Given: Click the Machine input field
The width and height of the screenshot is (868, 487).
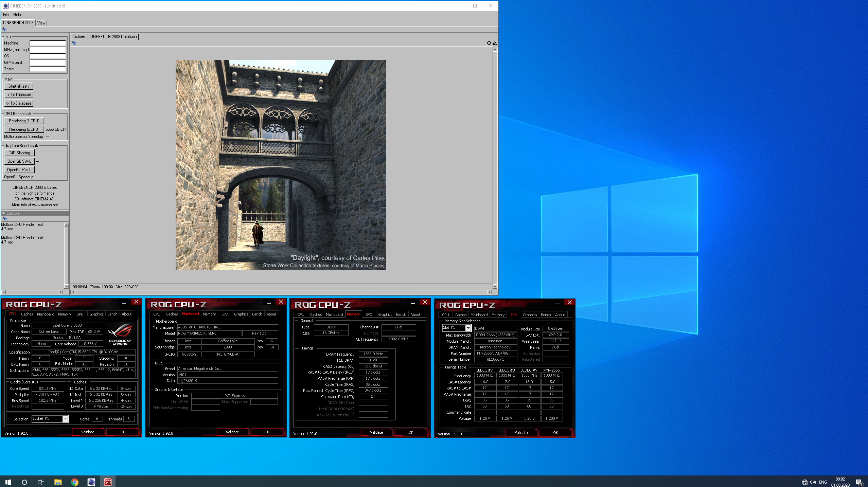Looking at the screenshot, I should click(48, 43).
